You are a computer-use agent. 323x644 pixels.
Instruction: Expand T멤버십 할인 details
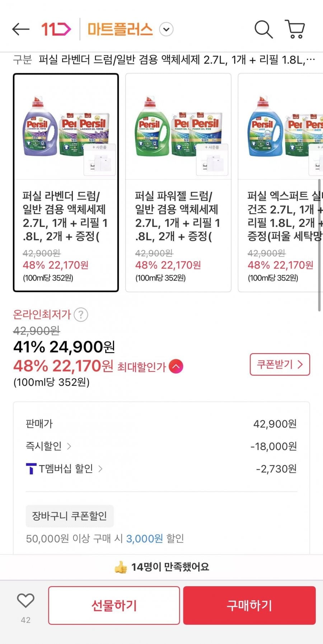pos(100,469)
